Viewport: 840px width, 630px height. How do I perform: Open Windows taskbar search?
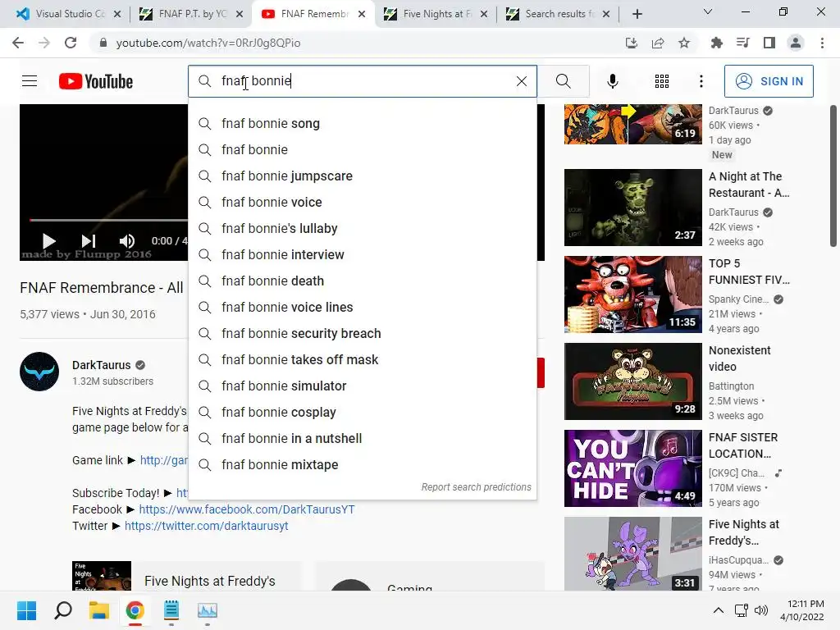pos(63,610)
